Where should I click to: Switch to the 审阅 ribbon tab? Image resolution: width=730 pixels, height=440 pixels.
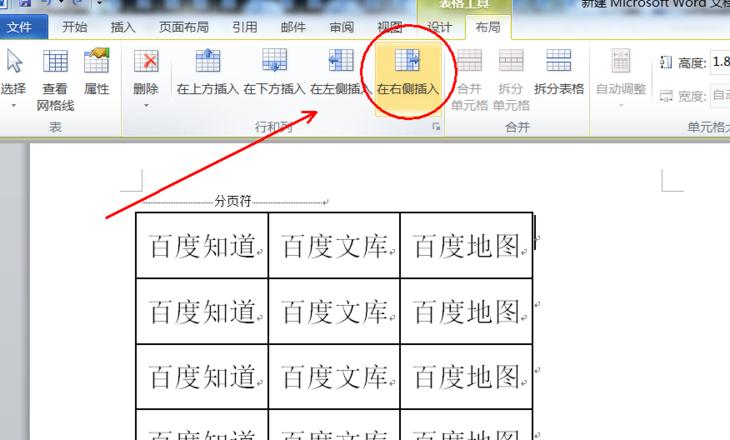342,27
